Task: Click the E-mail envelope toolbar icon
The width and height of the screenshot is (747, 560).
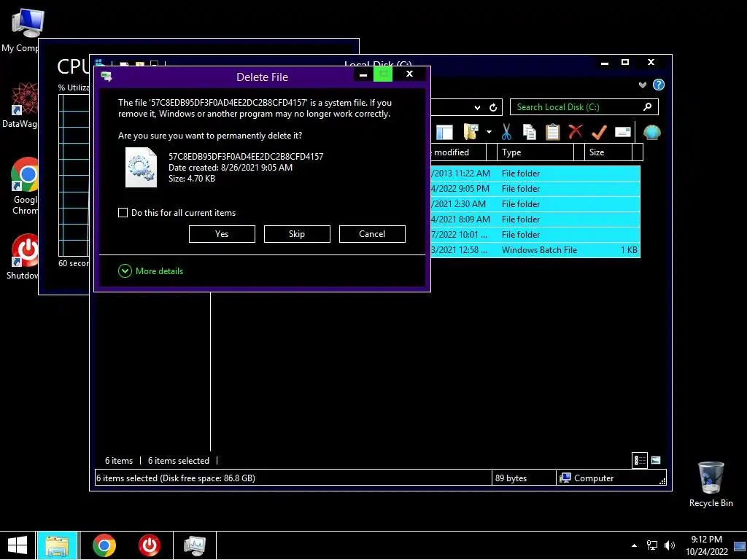Action: tap(623, 132)
